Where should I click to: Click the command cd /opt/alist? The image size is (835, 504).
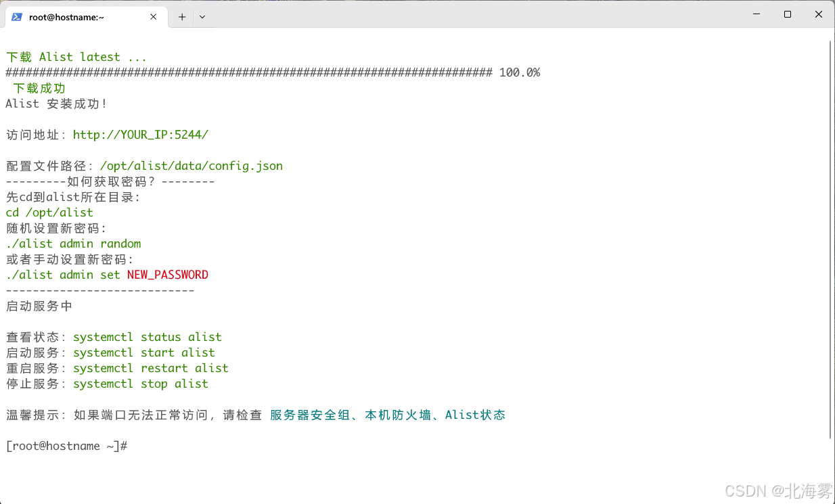49,212
